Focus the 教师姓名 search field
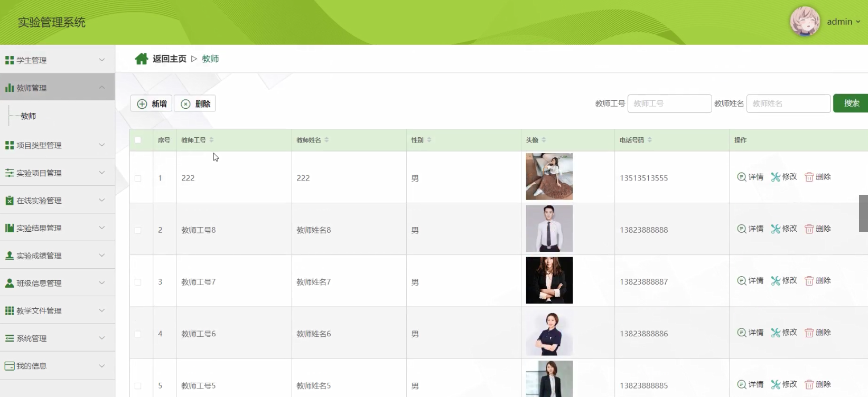 [x=789, y=103]
